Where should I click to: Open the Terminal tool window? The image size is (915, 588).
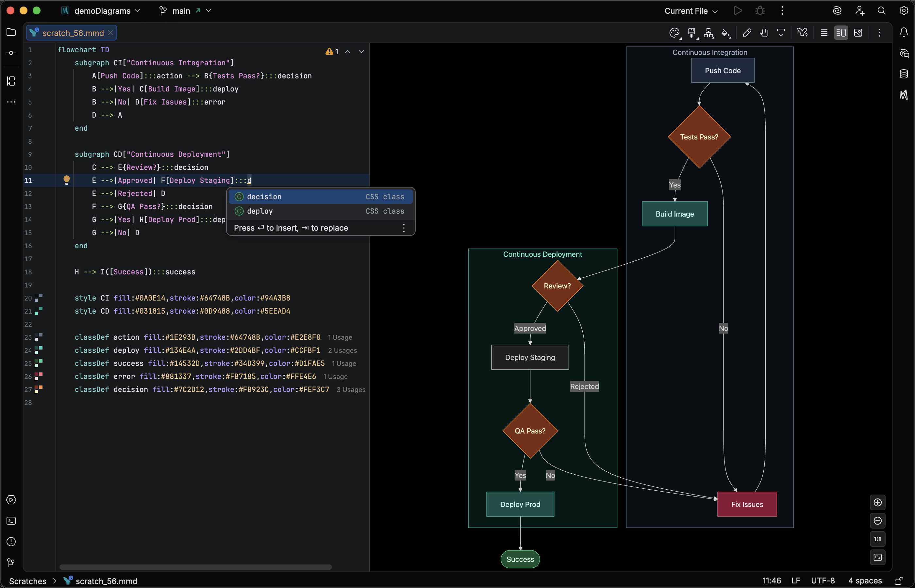point(11,521)
